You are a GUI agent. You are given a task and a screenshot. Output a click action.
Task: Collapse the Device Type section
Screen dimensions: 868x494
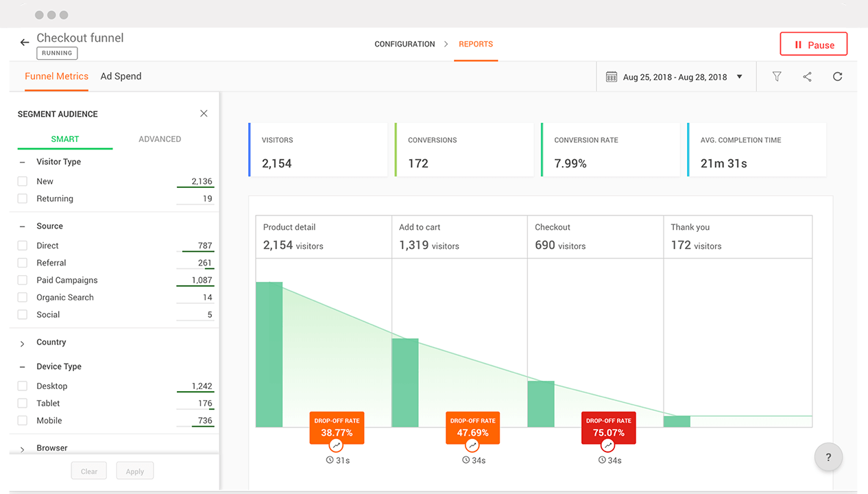pyautogui.click(x=22, y=367)
